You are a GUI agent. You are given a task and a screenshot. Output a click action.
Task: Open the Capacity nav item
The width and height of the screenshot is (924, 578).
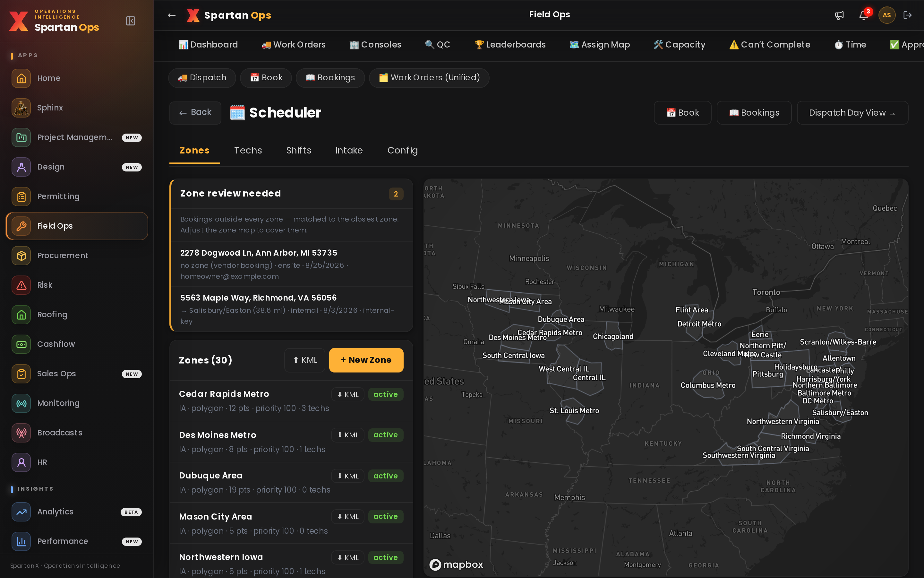(679, 45)
